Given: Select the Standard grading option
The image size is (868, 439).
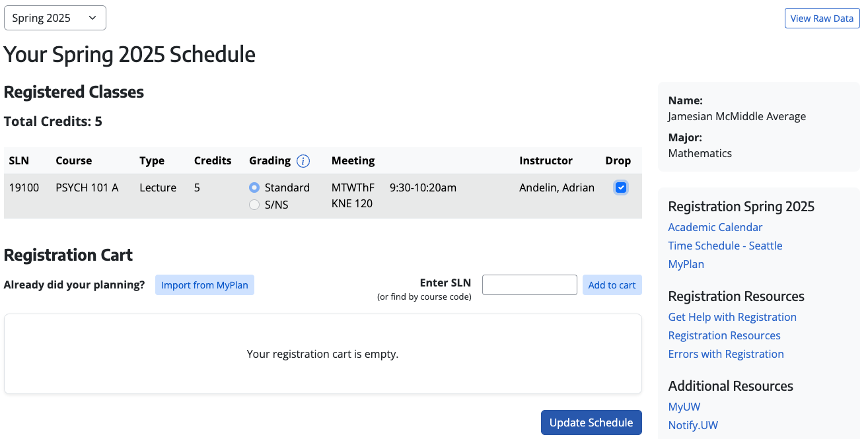Looking at the screenshot, I should pos(254,188).
